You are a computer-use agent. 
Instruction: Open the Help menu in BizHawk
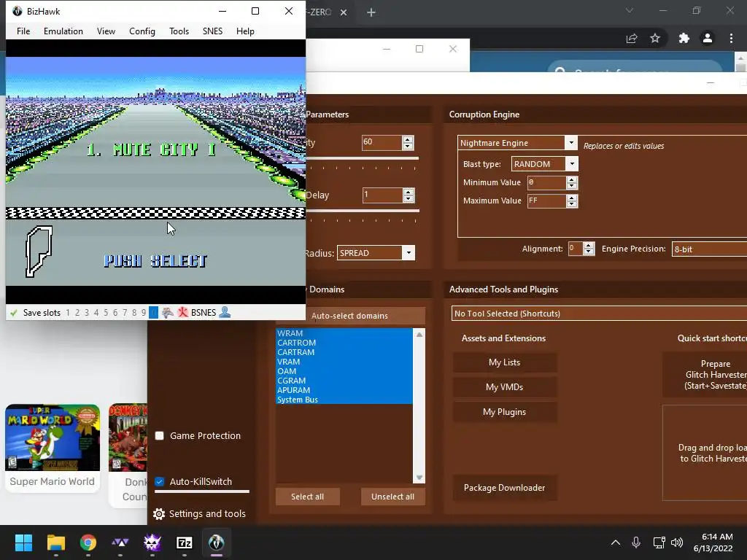[245, 31]
